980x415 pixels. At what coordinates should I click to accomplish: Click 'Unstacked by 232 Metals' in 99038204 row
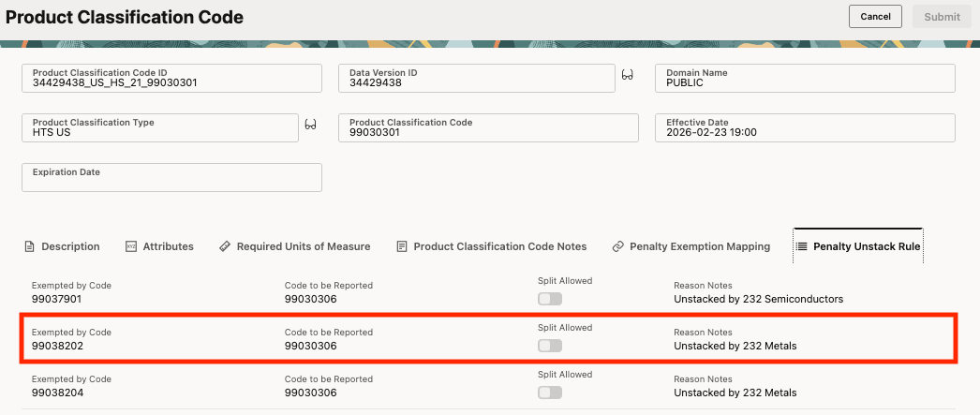(x=735, y=393)
